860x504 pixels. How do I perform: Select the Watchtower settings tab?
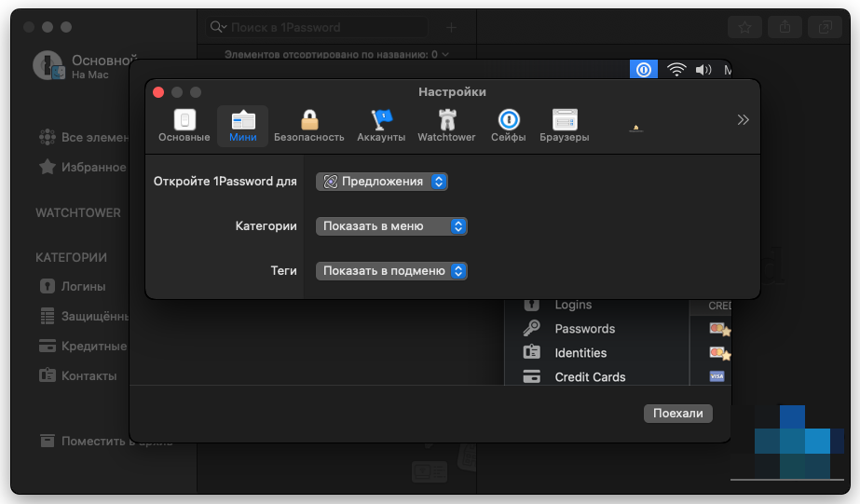pos(446,126)
